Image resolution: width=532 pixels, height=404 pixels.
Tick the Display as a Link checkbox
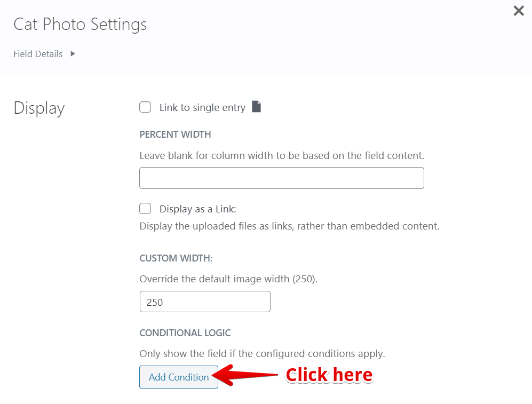click(145, 209)
